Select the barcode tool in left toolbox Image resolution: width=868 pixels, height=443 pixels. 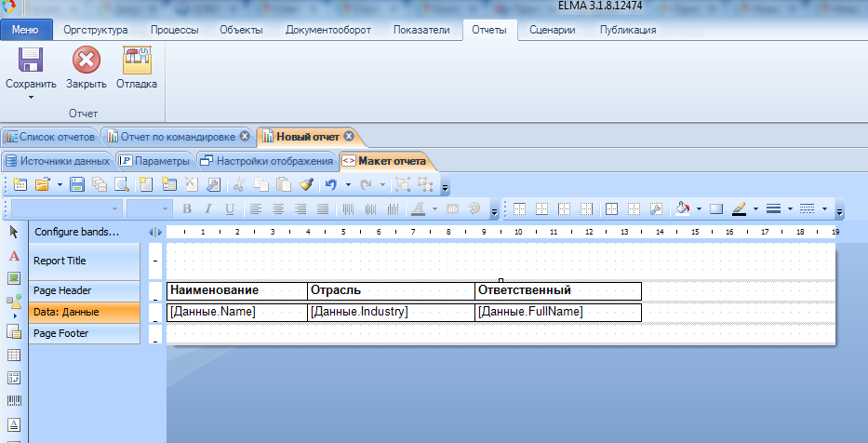click(x=14, y=402)
